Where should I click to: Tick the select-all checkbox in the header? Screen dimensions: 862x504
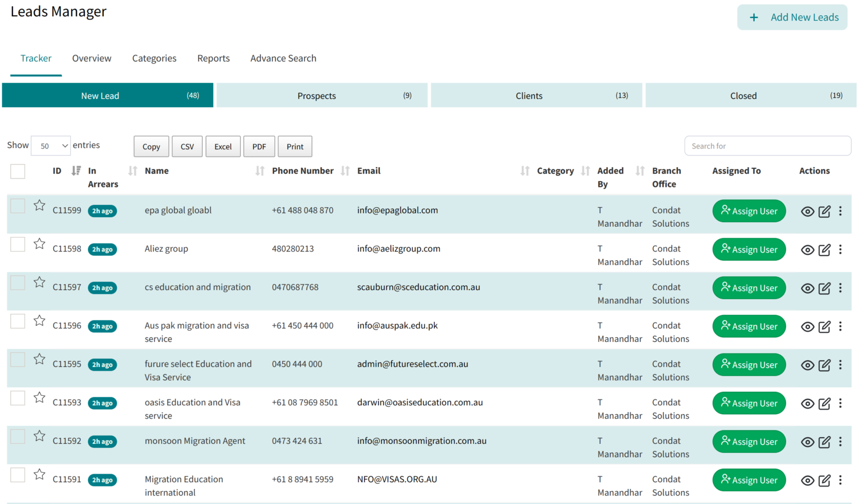[x=18, y=171]
